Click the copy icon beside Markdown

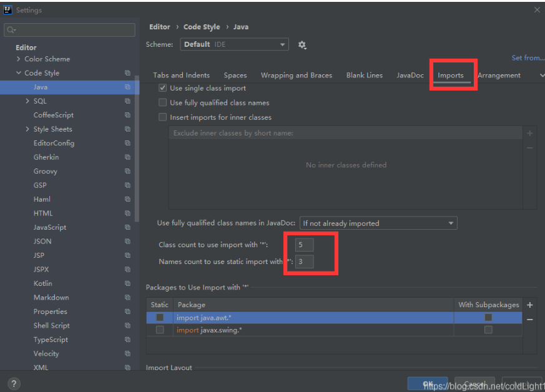pyautogui.click(x=127, y=298)
